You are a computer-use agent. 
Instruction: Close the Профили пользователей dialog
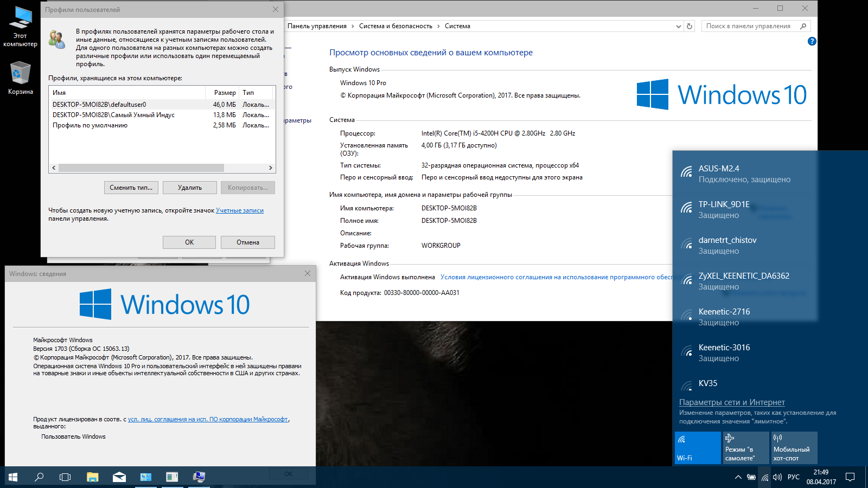[276, 9]
